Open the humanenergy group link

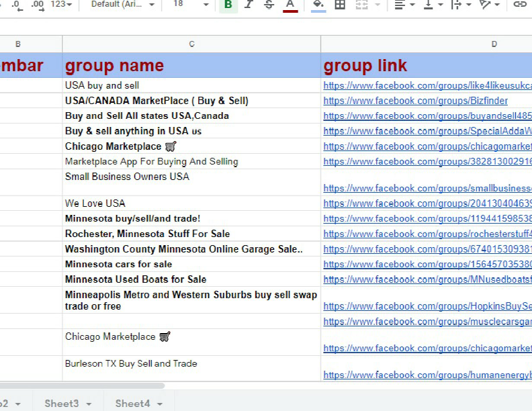point(427,375)
